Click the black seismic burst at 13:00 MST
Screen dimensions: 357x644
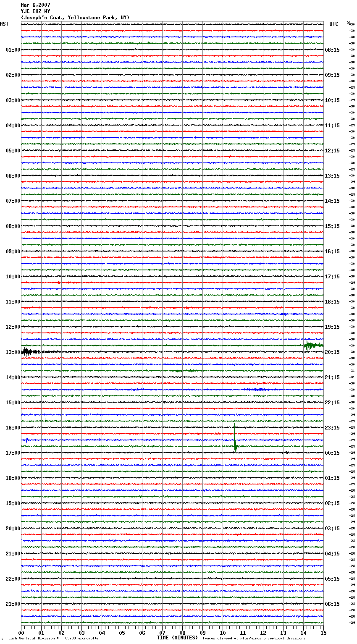coord(27,351)
